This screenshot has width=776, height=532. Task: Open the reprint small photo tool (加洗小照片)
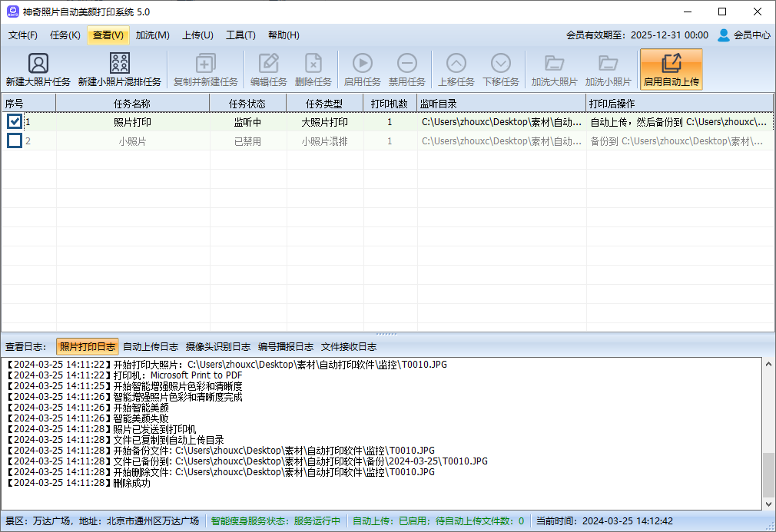pyautogui.click(x=607, y=68)
